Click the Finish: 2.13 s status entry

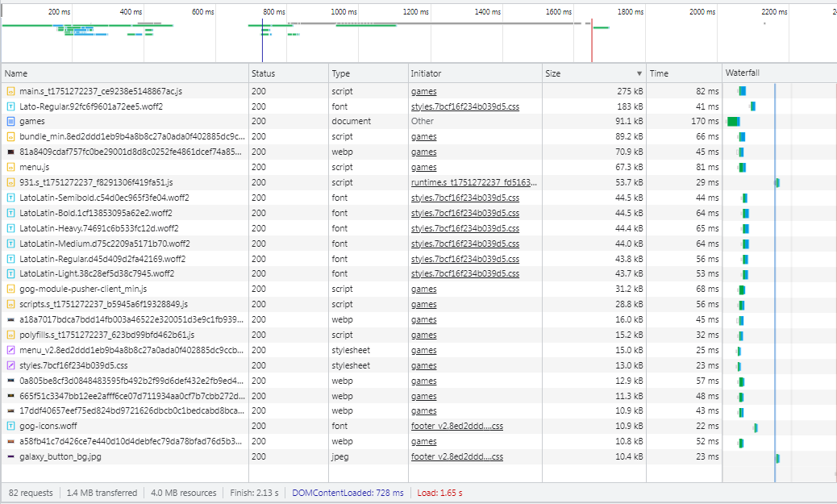coord(254,493)
